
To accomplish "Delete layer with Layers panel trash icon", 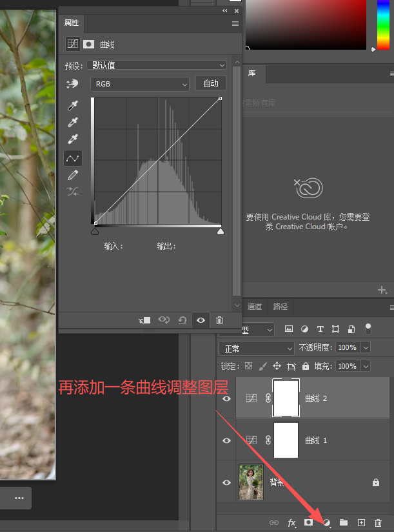I will click(378, 522).
